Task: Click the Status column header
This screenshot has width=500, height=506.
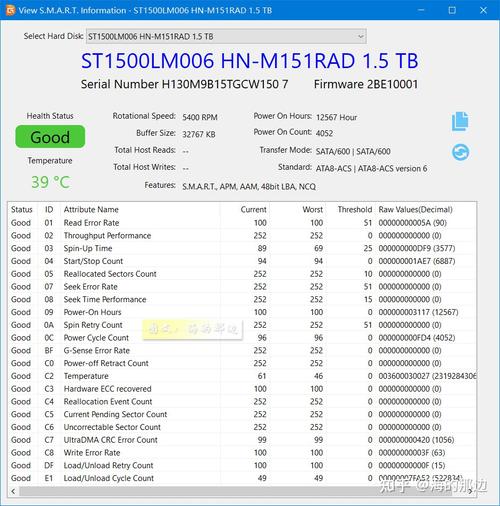Action: pyautogui.click(x=22, y=210)
